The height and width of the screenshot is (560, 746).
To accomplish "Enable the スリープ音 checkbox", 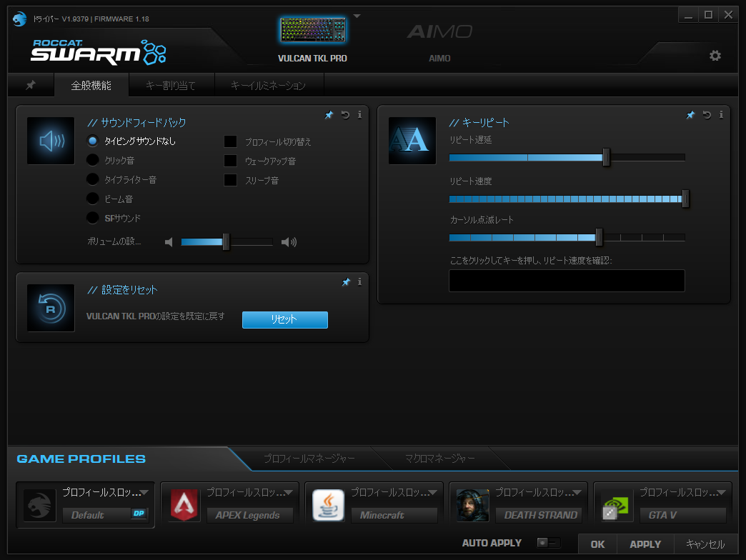I will tap(230, 180).
